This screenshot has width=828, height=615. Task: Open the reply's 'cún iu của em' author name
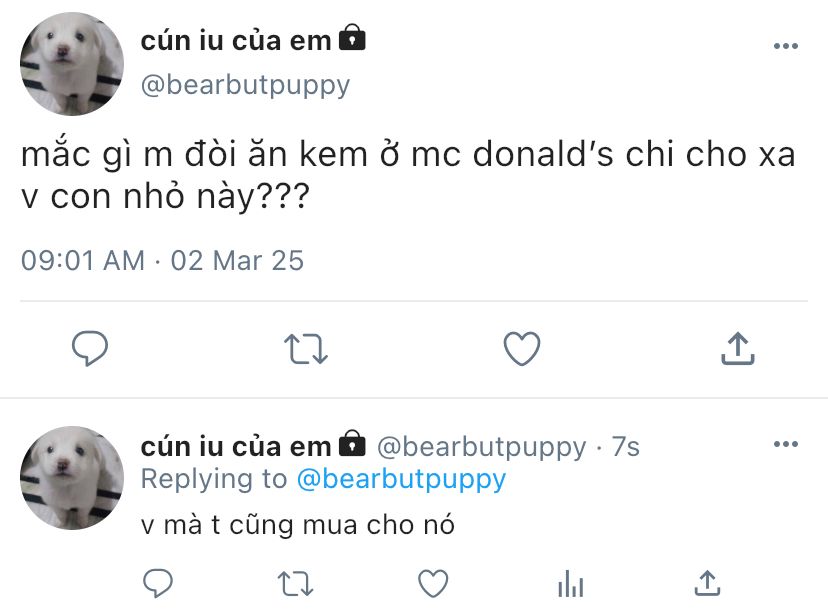pyautogui.click(x=236, y=447)
